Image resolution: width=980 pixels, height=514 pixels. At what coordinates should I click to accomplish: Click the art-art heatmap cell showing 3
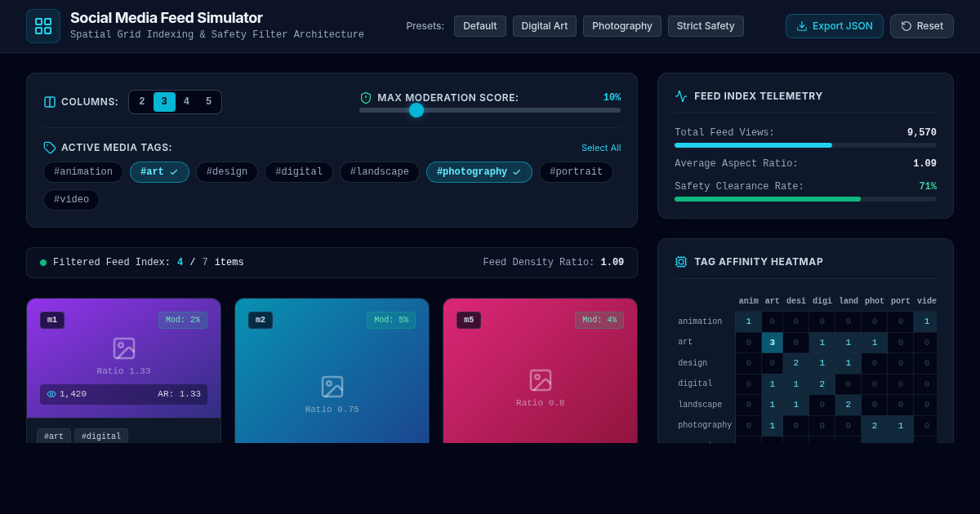[772, 343]
